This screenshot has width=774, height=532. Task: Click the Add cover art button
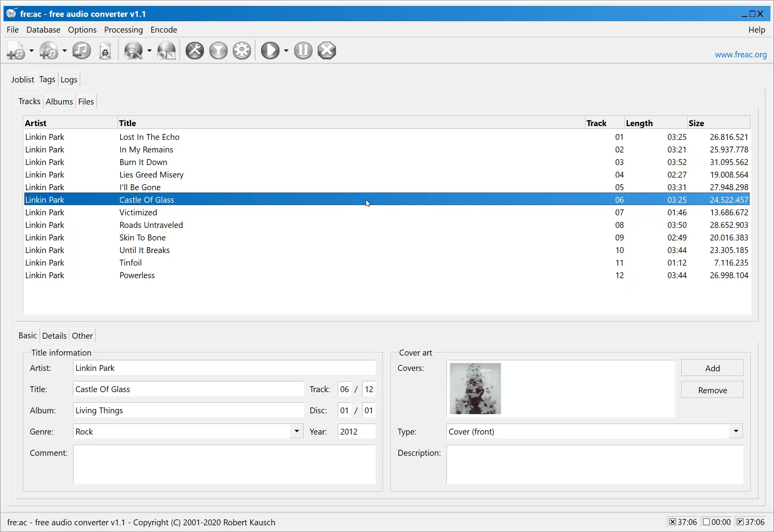click(x=712, y=368)
